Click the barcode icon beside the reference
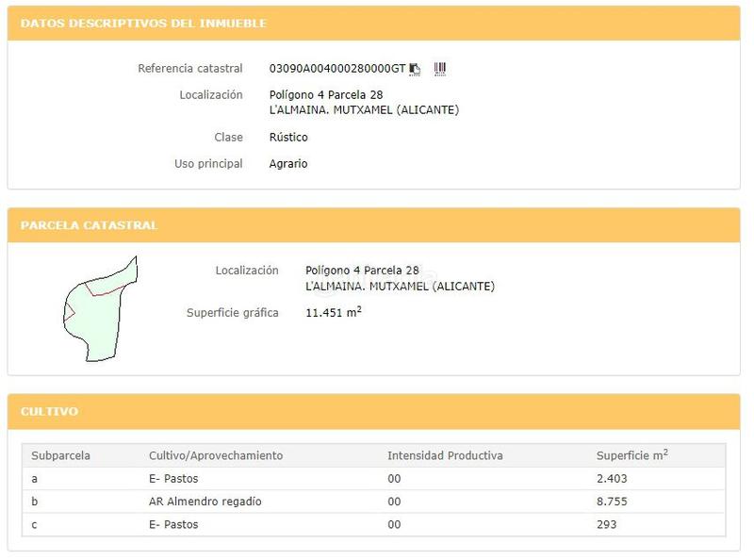Viewport: 754px width, 560px height. [x=439, y=69]
